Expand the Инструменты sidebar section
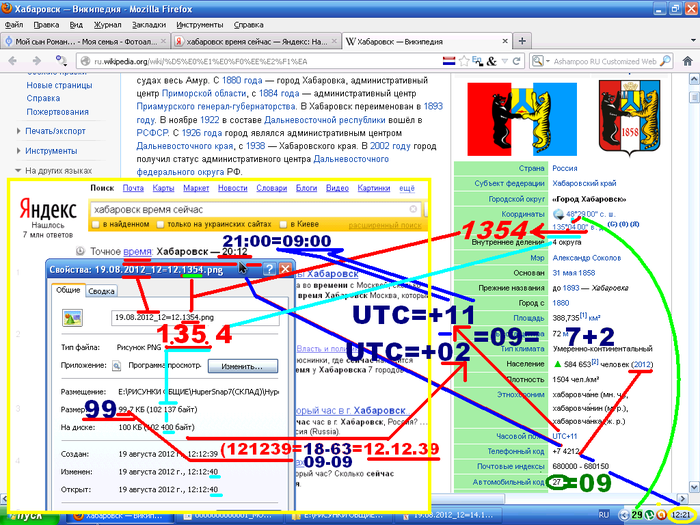This screenshot has height=525, width=700. pos(18,151)
